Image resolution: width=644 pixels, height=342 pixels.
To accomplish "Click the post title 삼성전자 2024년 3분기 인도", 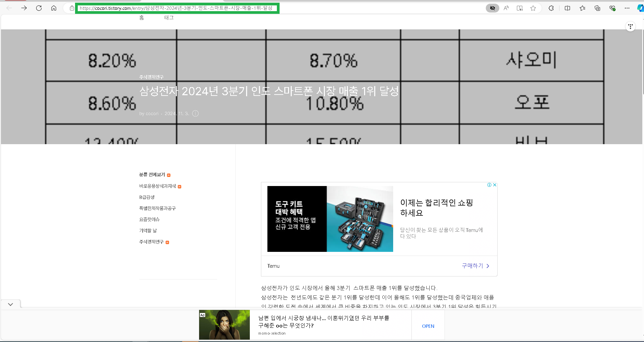I will (269, 91).
